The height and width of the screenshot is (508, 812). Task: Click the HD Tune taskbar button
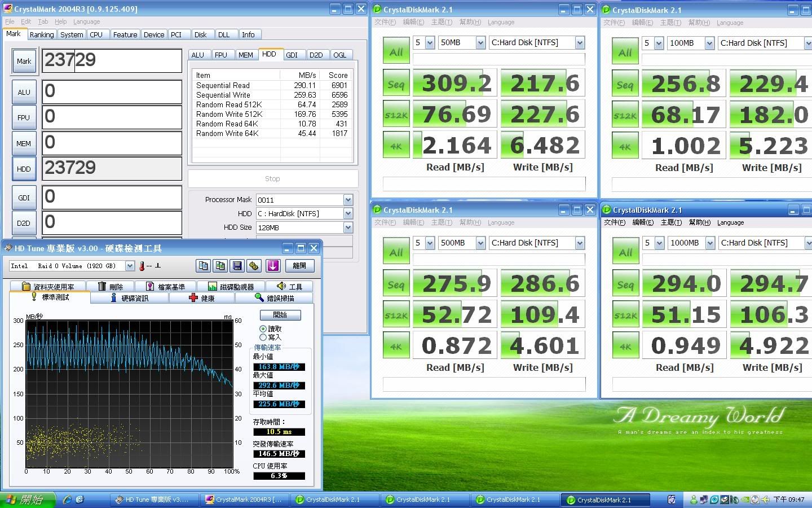point(155,500)
